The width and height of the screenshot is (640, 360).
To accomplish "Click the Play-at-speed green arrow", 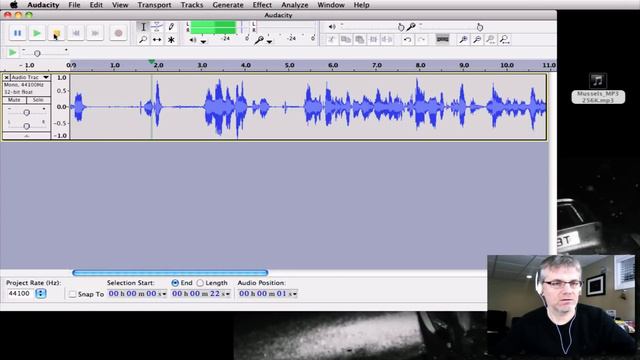I will 12,53.
